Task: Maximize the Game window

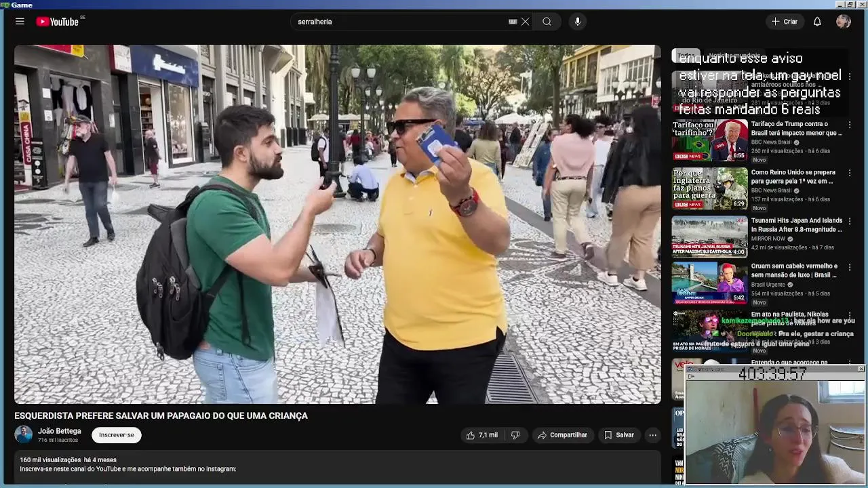Action: click(850, 5)
